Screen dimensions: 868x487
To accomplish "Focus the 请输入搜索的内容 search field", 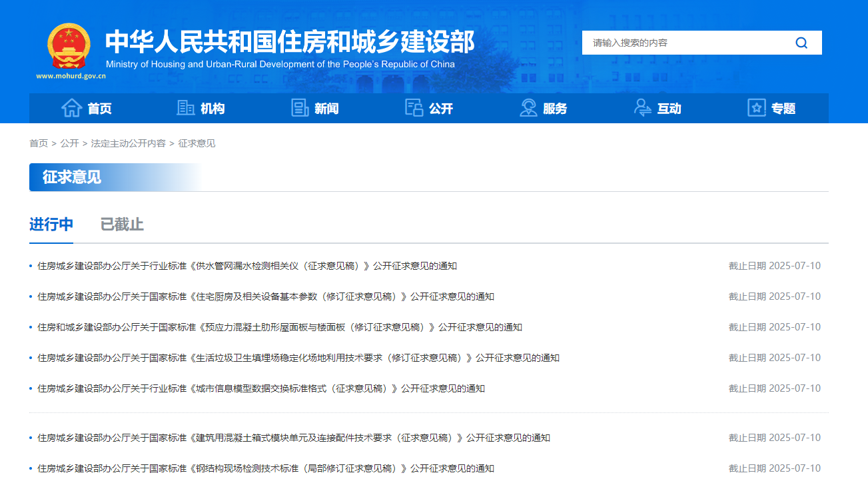I will pyautogui.click(x=686, y=43).
